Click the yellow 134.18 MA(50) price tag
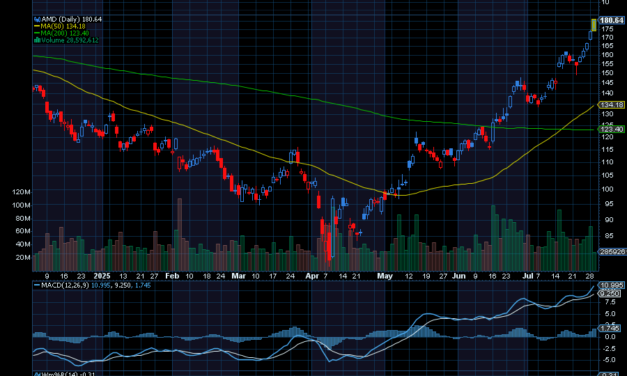 click(x=611, y=105)
